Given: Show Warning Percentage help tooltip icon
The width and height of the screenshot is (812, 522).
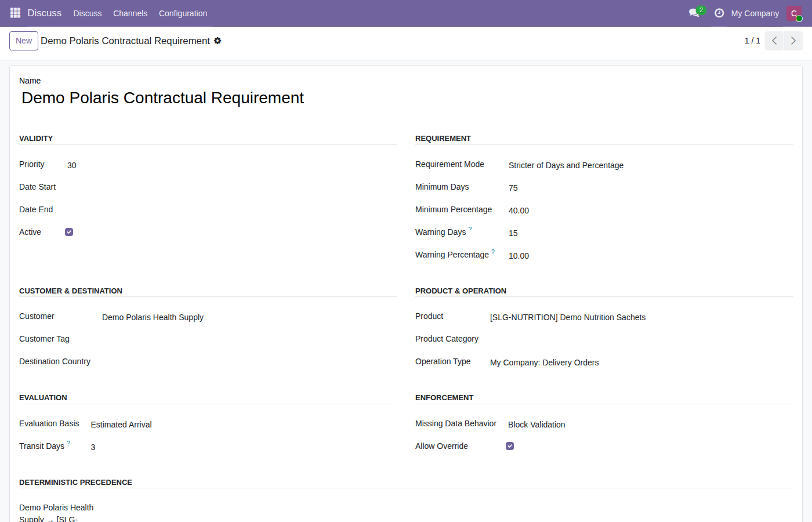Looking at the screenshot, I should [x=493, y=252].
